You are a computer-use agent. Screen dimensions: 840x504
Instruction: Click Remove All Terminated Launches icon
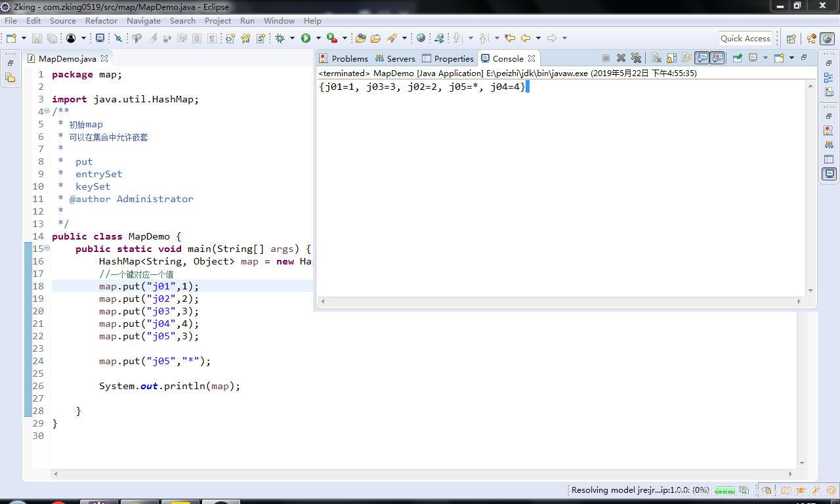tap(636, 58)
